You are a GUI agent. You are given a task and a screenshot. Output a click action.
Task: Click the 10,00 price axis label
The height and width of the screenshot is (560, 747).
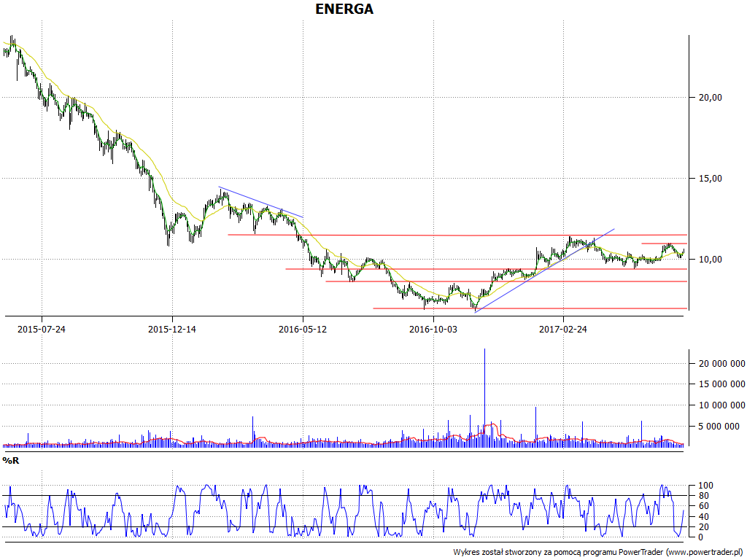[711, 260]
